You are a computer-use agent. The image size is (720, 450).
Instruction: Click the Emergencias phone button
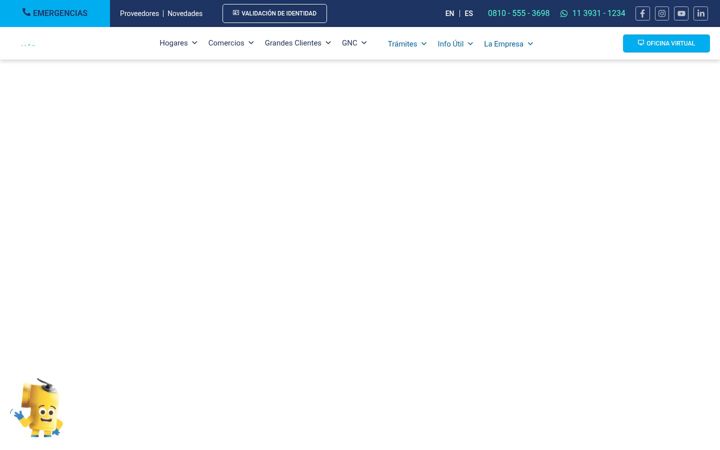(x=55, y=13)
